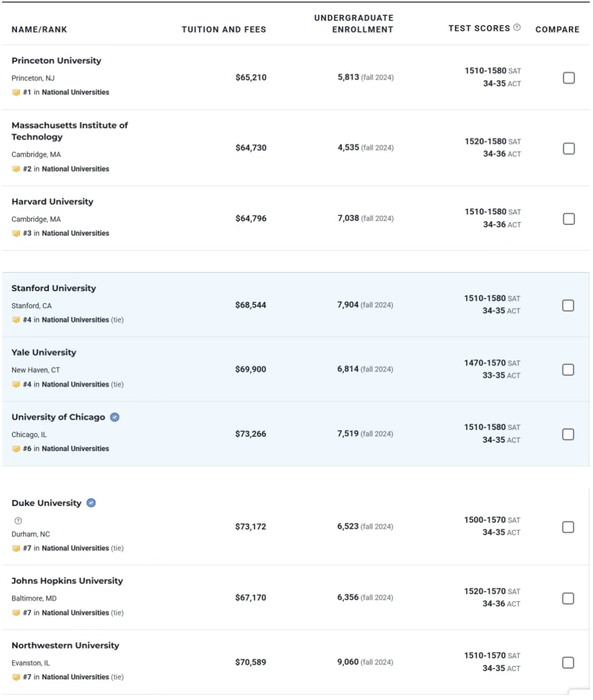Click the gold rank badge for Princeton #1
593x700 pixels.
click(x=16, y=93)
